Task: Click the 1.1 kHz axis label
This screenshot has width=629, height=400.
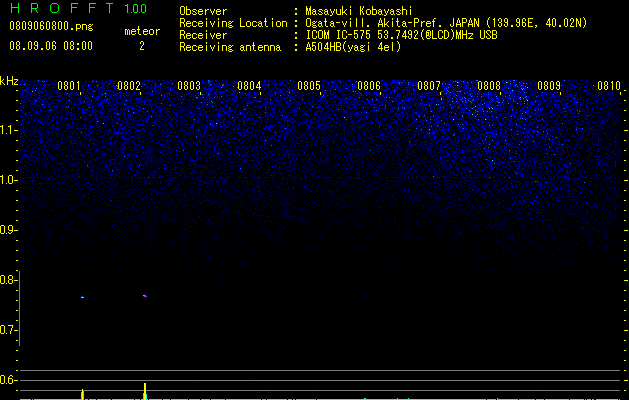Action: click(x=8, y=130)
